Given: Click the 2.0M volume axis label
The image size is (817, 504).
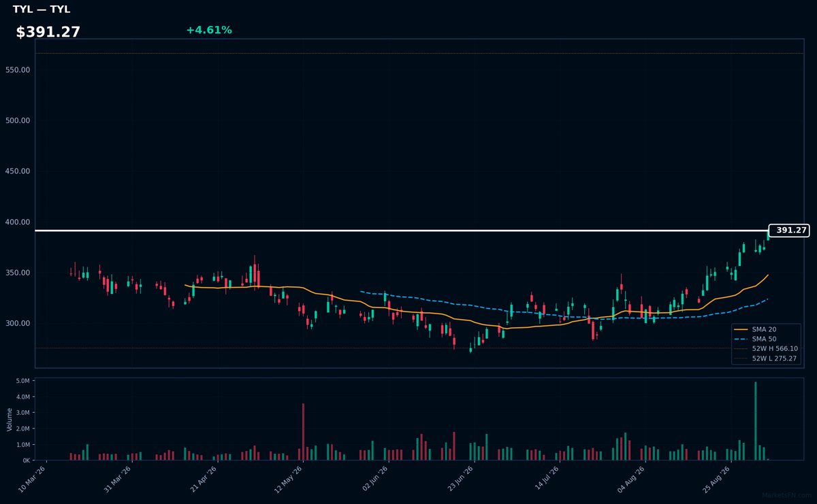Looking at the screenshot, I should [23, 429].
